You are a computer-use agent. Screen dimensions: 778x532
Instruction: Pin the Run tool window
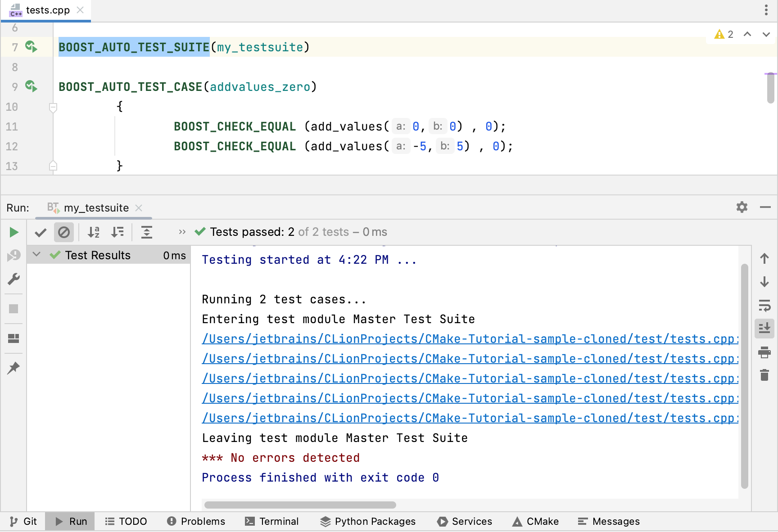coord(14,368)
